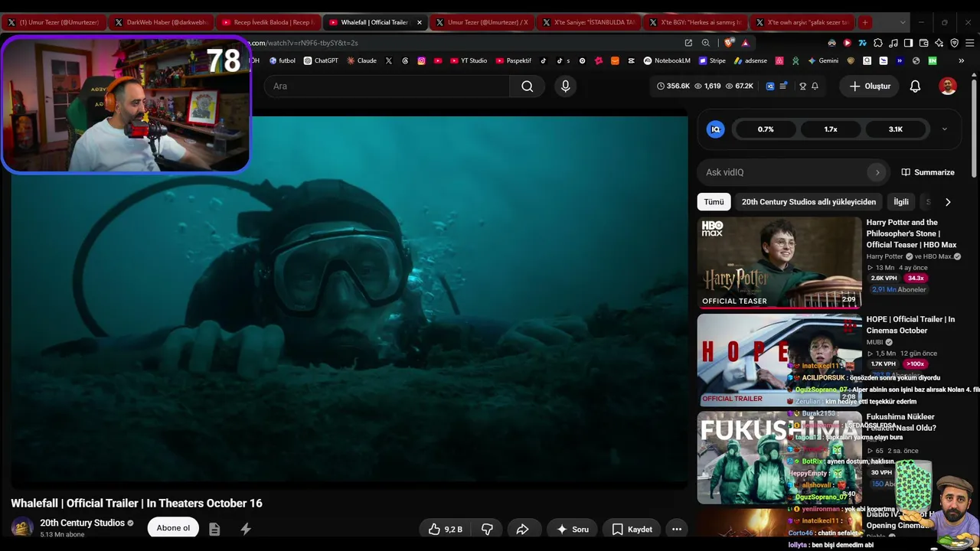Open the 20th Century Studios channel avatar
Image resolution: width=980 pixels, height=551 pixels.
pos(22,528)
